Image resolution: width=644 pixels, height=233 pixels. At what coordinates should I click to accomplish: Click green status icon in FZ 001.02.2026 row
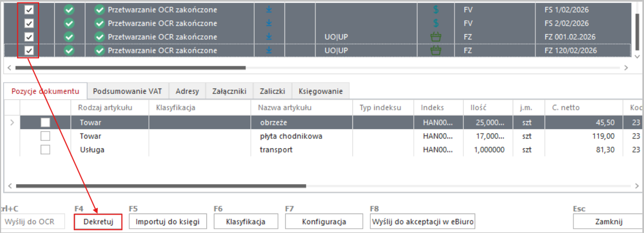point(70,37)
